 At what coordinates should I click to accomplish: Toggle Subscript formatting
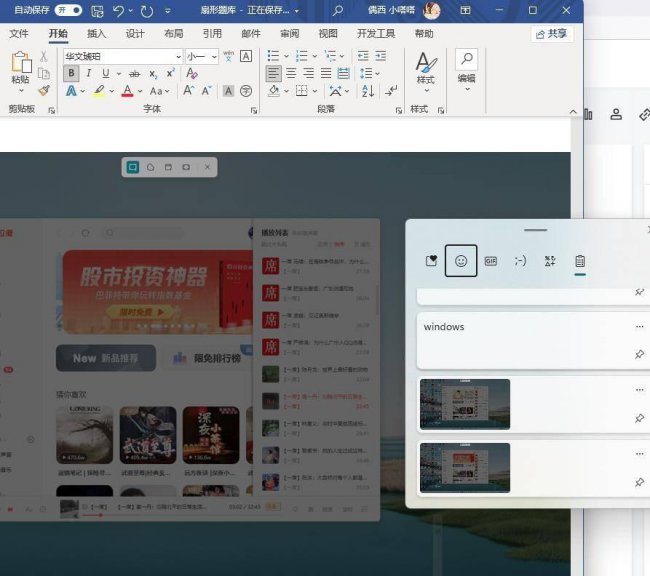click(153, 74)
